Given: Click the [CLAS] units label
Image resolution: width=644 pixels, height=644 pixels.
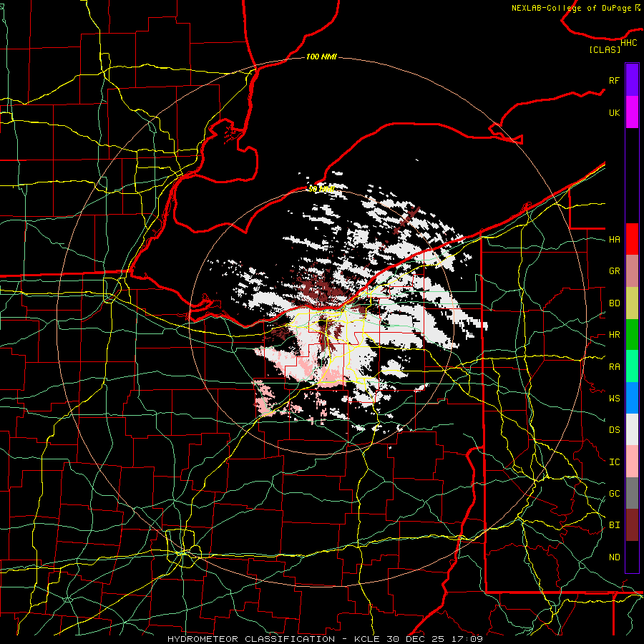Looking at the screenshot, I should (x=605, y=49).
